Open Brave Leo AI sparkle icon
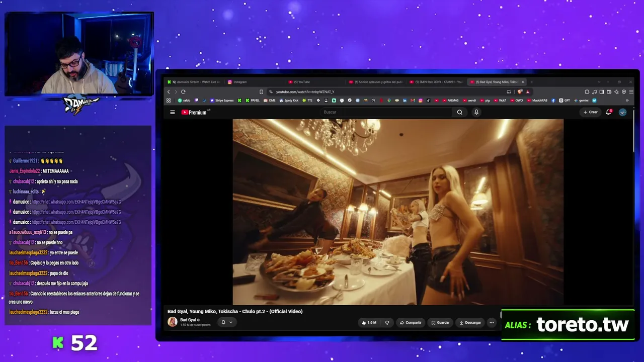The height and width of the screenshot is (362, 644). click(x=616, y=92)
